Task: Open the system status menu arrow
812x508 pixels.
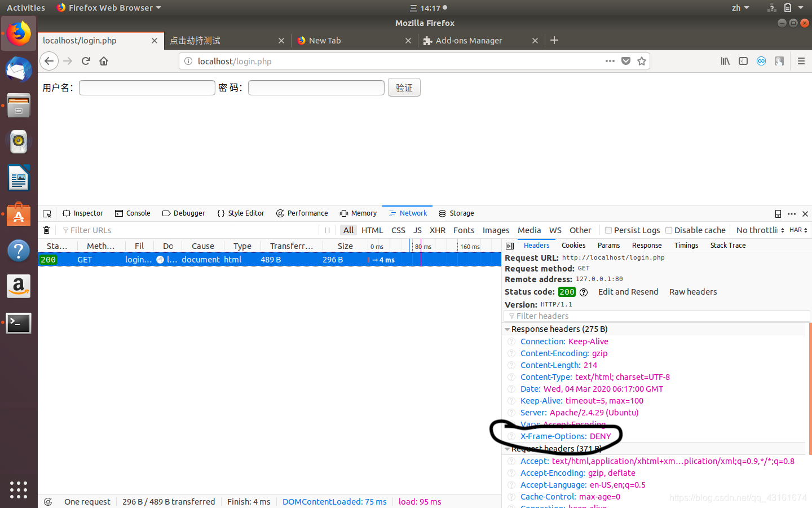Action: pos(801,8)
